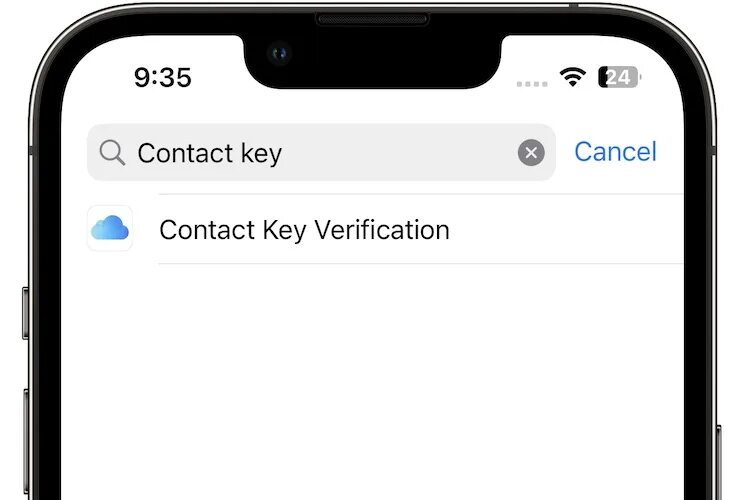Tap the 9:35 clock in the status bar
745x500 pixels.
(x=162, y=77)
